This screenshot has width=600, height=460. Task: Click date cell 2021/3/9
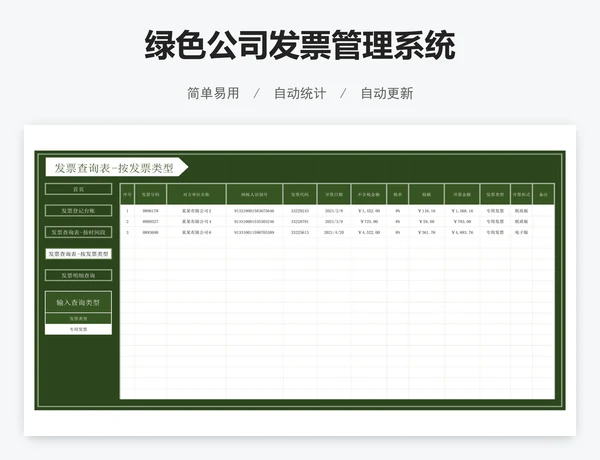334,222
